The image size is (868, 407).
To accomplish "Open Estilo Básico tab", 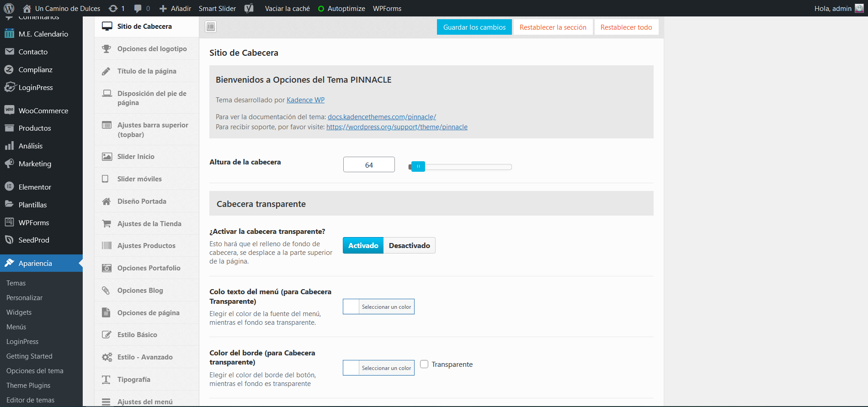I will coord(147,334).
